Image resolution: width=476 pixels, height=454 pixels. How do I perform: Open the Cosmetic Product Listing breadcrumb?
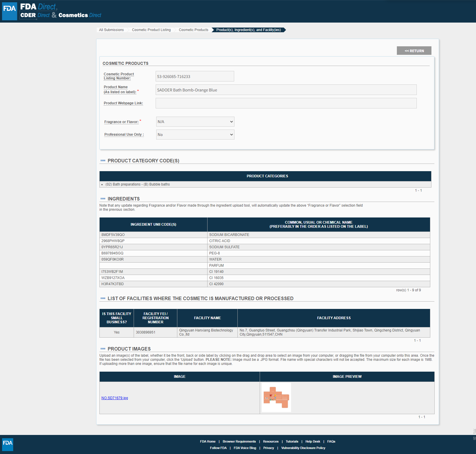[151, 30]
